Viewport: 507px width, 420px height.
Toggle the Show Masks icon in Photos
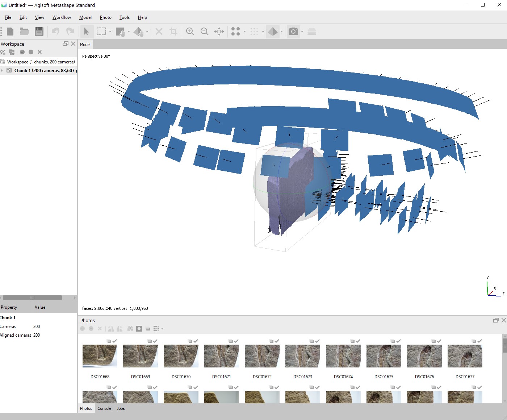click(139, 329)
